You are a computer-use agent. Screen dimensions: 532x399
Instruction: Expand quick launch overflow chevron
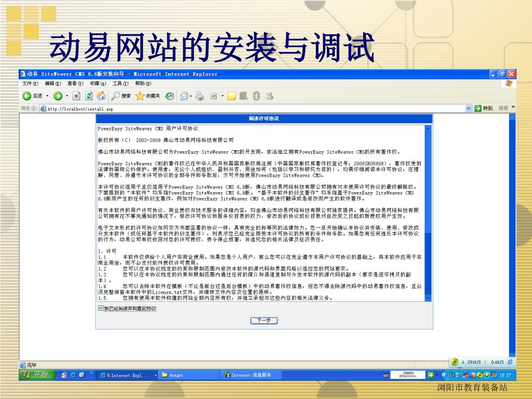coord(91,373)
